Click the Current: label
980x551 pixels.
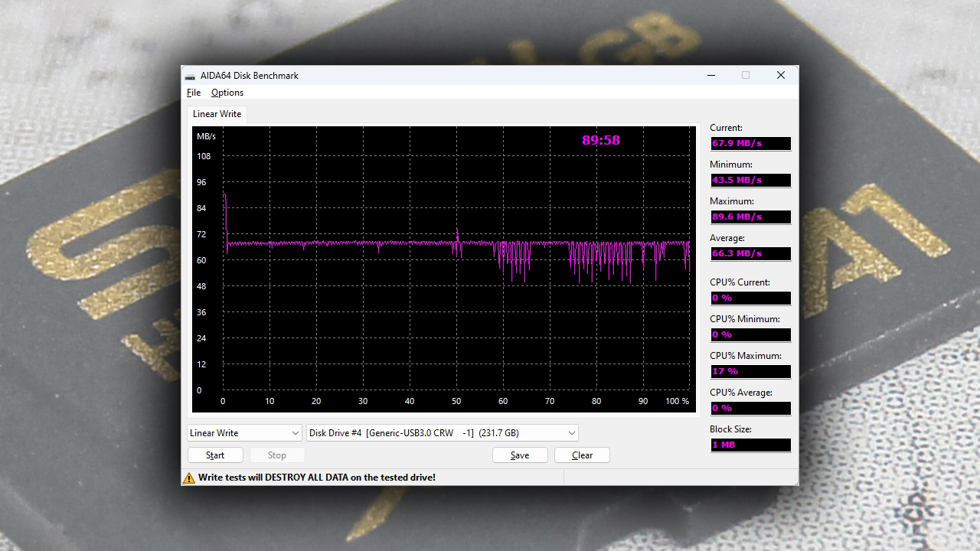click(x=726, y=128)
